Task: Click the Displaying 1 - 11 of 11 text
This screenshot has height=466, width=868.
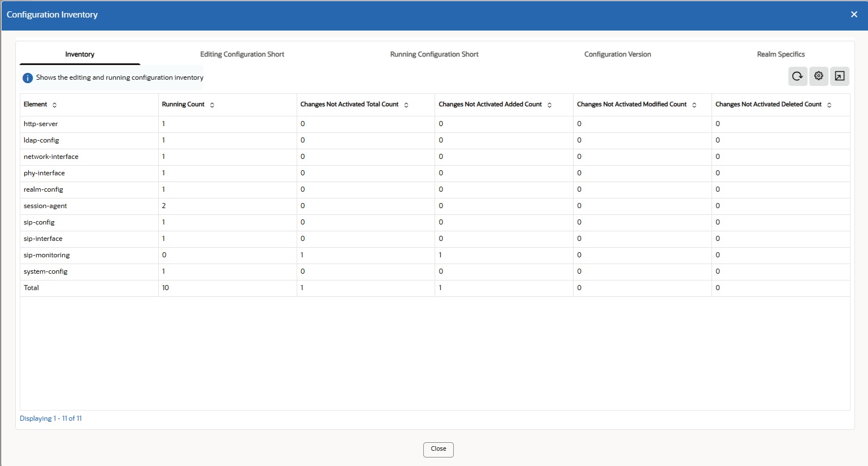Action: pyautogui.click(x=51, y=418)
